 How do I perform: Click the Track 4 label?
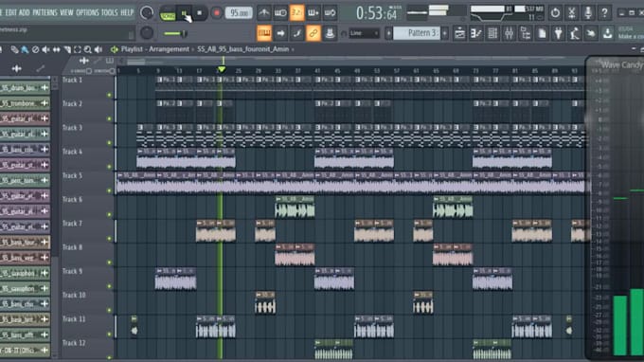click(x=72, y=152)
